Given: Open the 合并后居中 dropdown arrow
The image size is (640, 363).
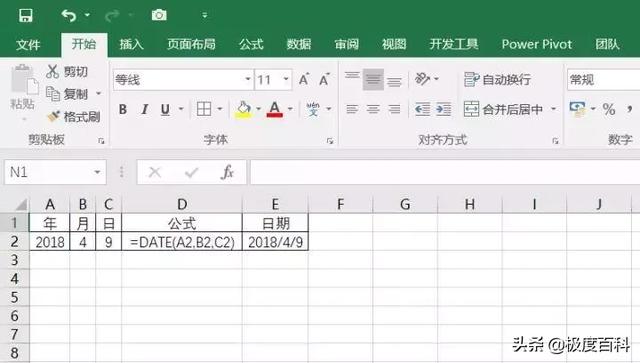Looking at the screenshot, I should point(553,109).
